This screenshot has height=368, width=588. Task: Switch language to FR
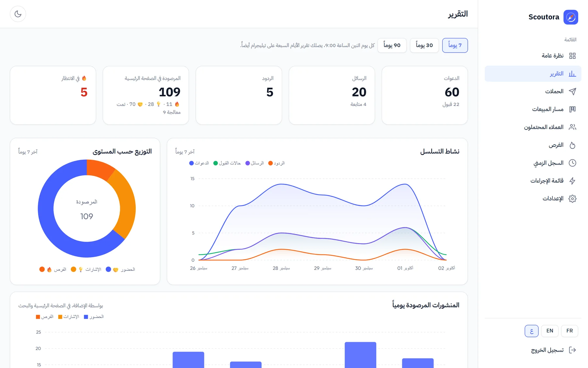click(570, 331)
